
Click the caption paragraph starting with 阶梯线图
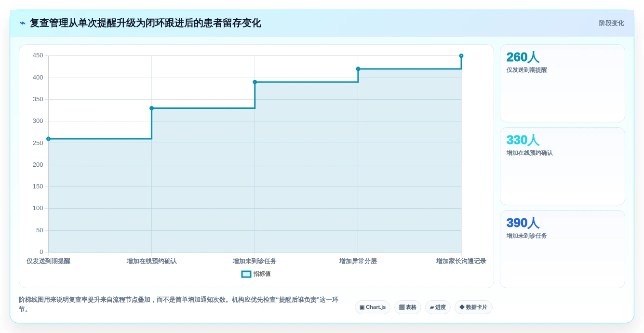(x=178, y=304)
